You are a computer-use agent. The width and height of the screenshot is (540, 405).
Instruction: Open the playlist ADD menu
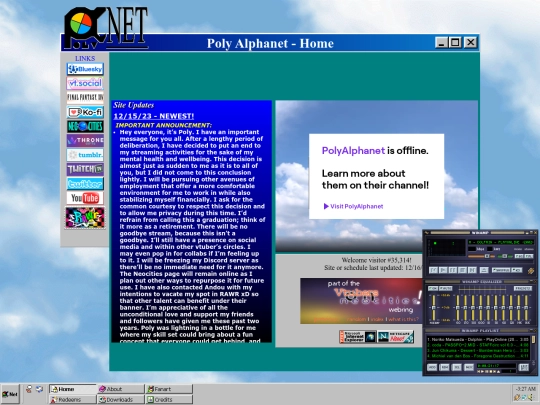tap(432, 367)
